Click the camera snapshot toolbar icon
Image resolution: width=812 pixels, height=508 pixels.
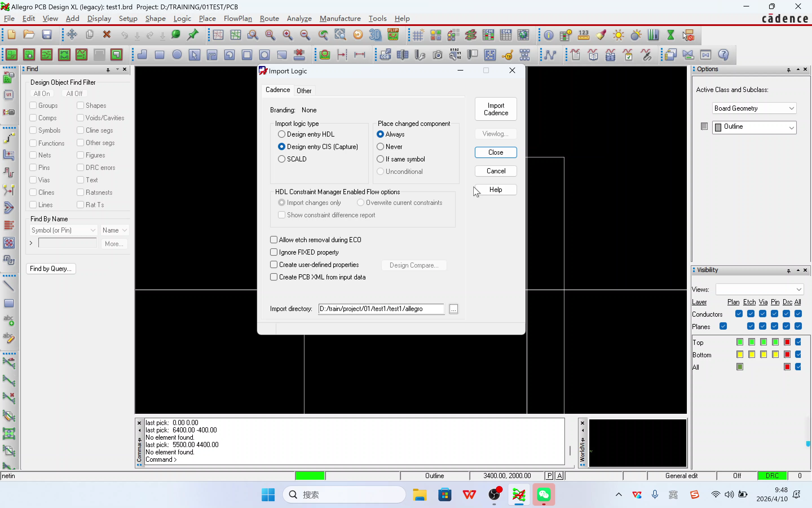[438, 54]
